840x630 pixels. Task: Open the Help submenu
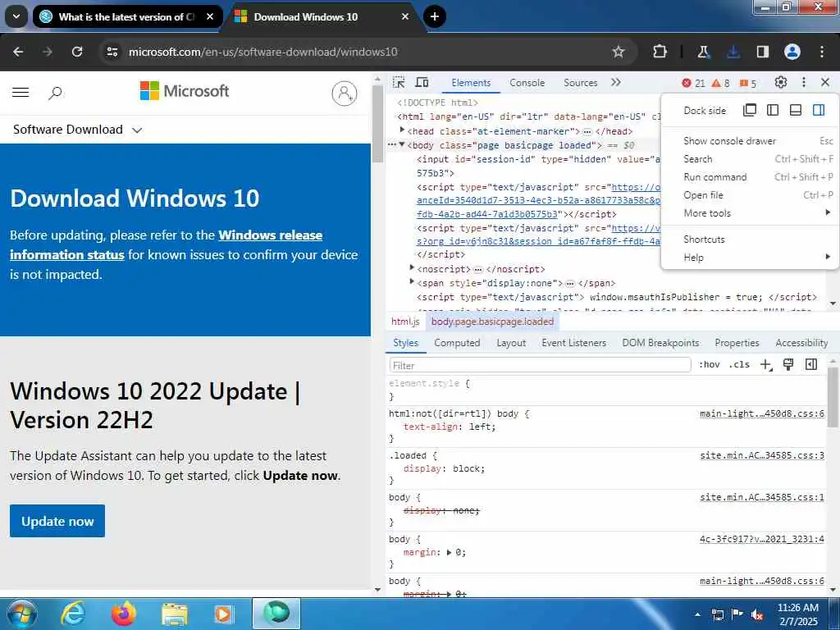tap(750, 258)
